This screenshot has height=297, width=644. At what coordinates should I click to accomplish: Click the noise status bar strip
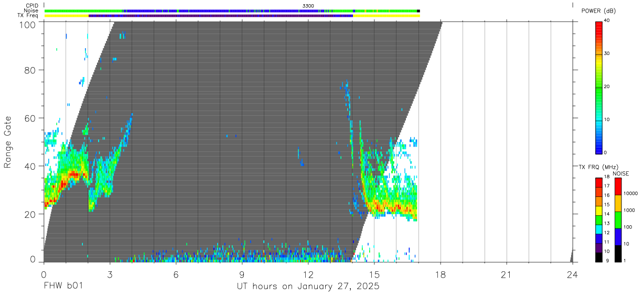point(232,10)
